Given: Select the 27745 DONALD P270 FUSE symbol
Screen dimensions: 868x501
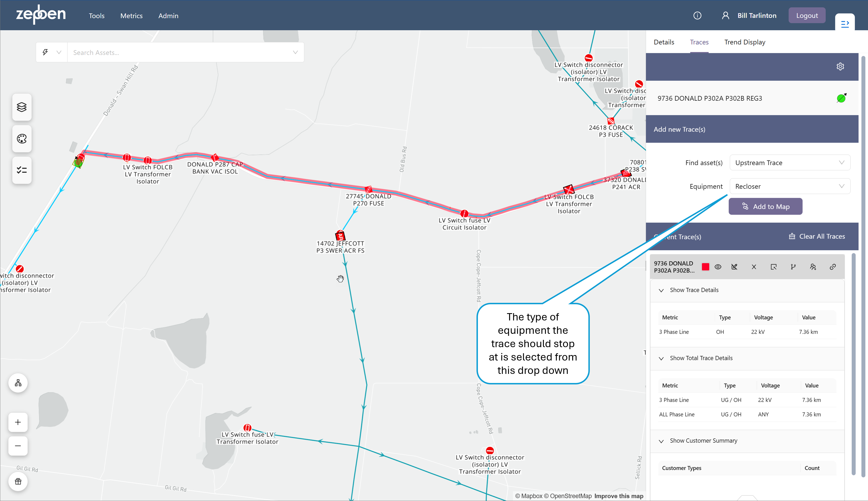Looking at the screenshot, I should tap(368, 189).
